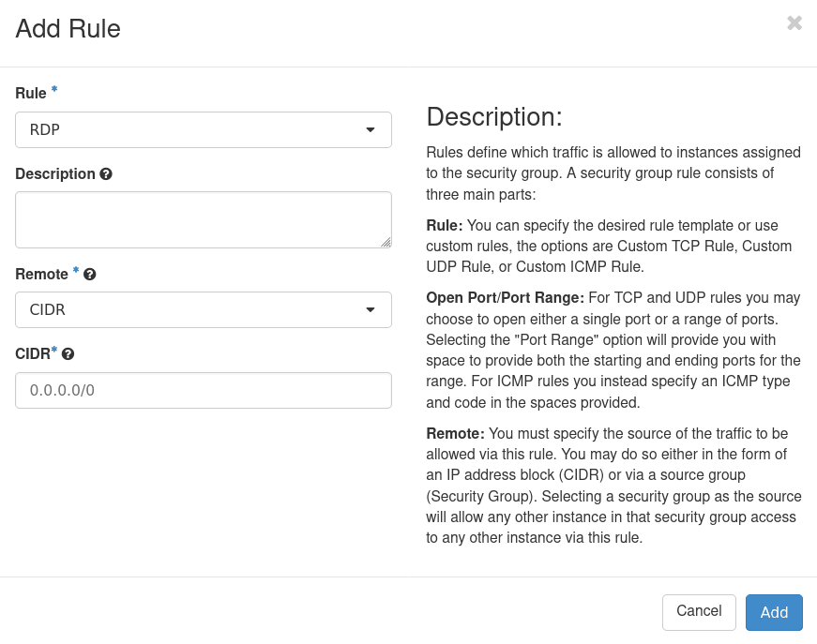Click the Description: heading in help panel
The width and height of the screenshot is (817, 644).
click(x=494, y=117)
